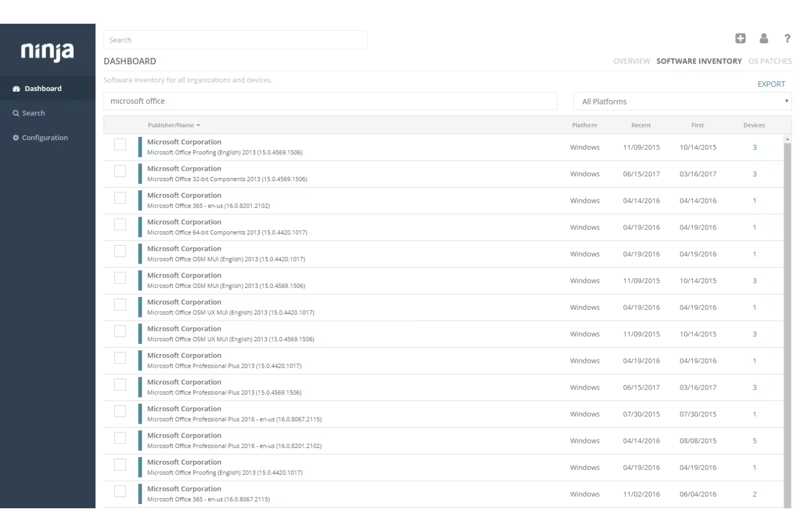Open device count 3 for 32-bit Components 2013
798x532 pixels.
pyautogui.click(x=754, y=174)
